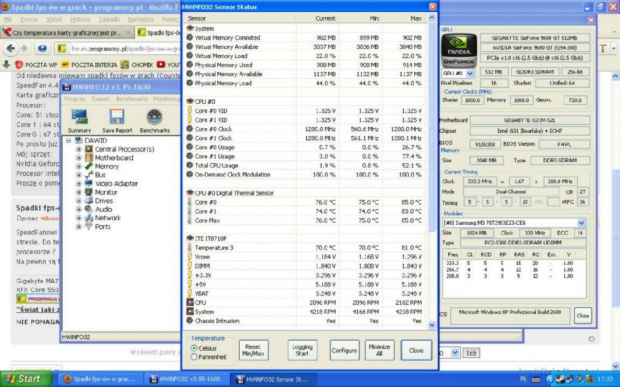The height and width of the screenshot is (387, 620).
Task: Select the On-Demand Clock Modulation row
Action: tap(305, 175)
